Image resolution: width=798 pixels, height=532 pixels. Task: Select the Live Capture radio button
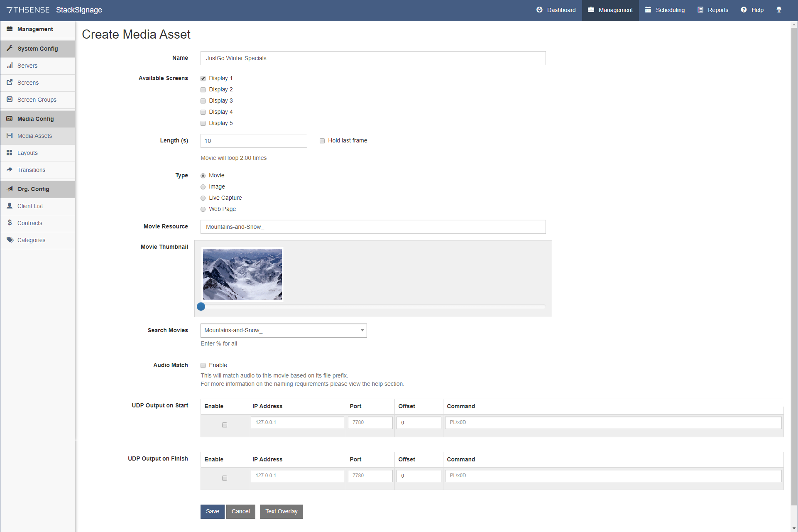[x=203, y=198]
